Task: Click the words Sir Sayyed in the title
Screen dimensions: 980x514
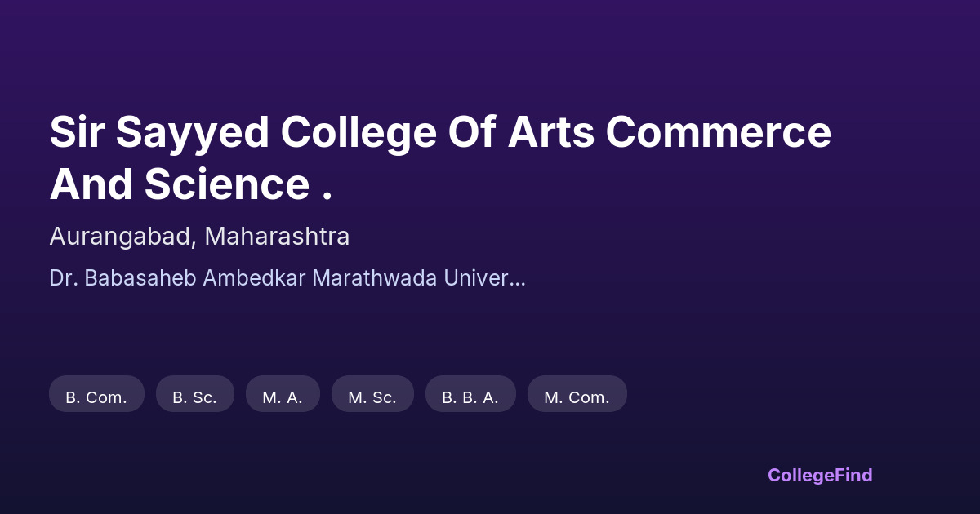Action: 158,134
